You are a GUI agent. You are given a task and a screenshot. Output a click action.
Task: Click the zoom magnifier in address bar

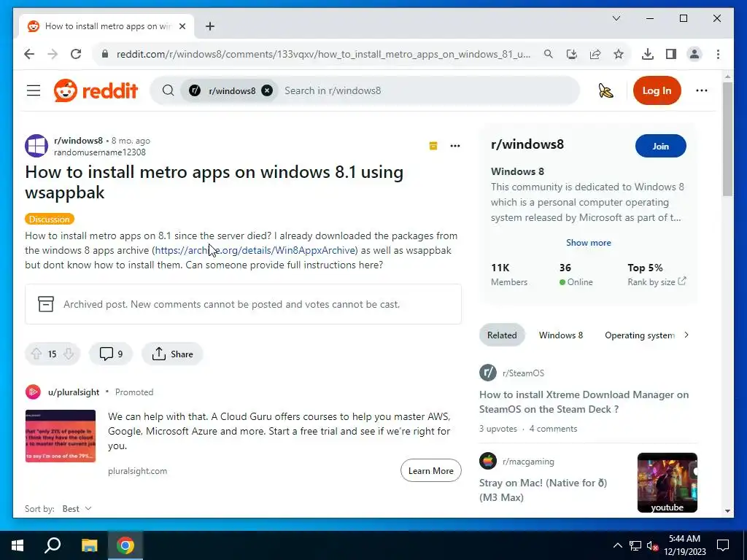(x=549, y=54)
